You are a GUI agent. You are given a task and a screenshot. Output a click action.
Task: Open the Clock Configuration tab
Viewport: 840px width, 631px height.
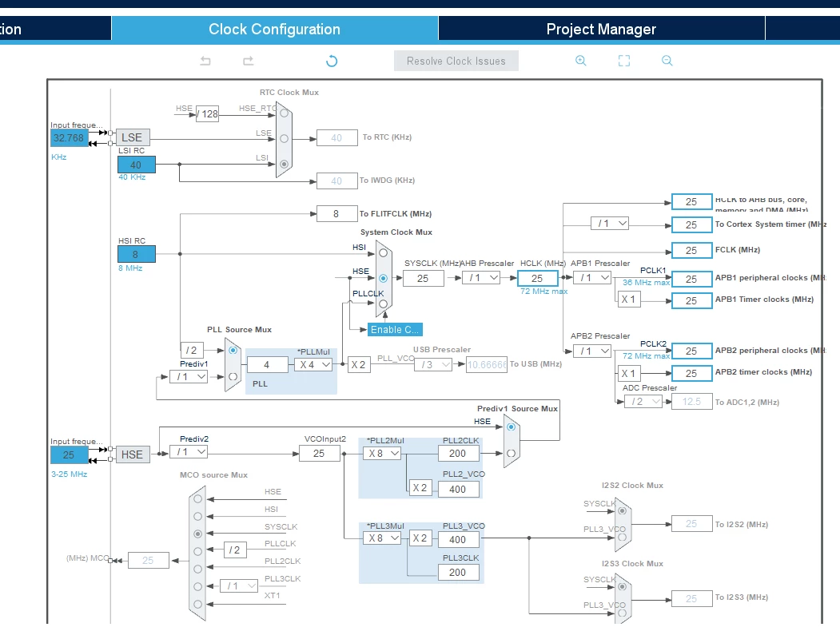point(274,29)
